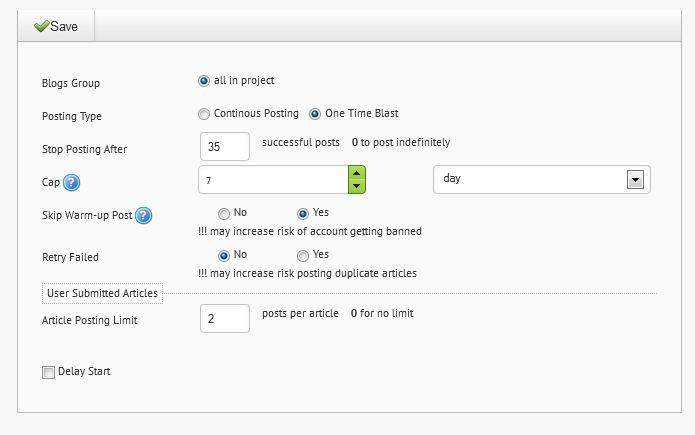Click the Save button text

point(64,27)
